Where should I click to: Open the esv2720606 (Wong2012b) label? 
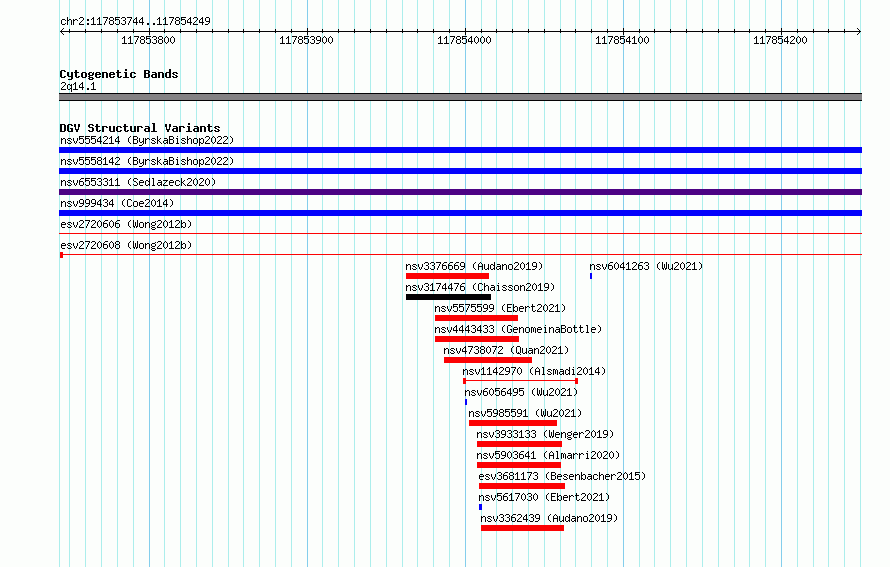126,224
